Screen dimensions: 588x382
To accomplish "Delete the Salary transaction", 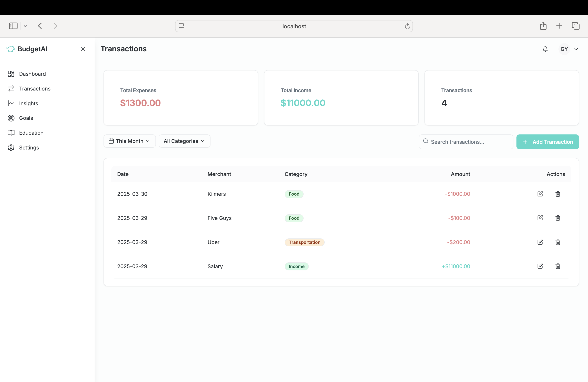I will pyautogui.click(x=558, y=266).
